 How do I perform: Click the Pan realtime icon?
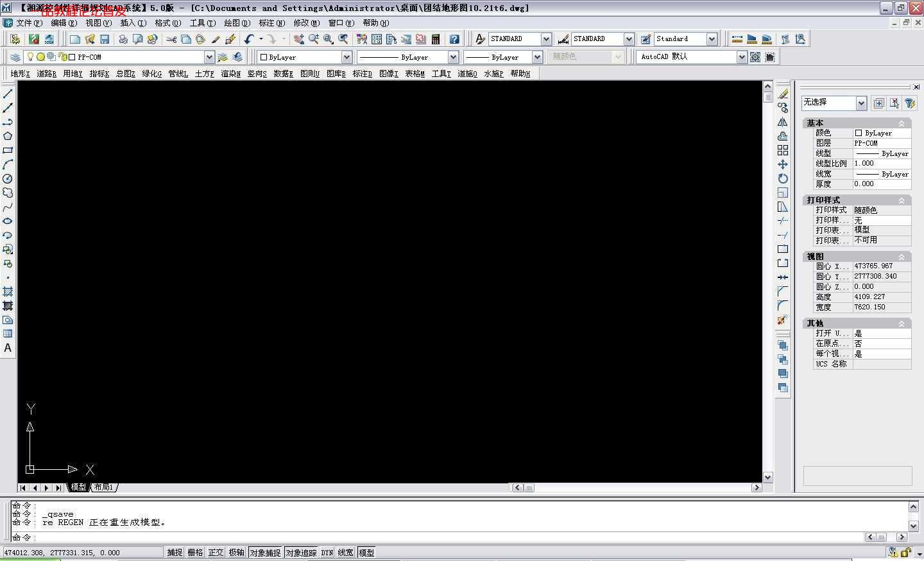coord(299,39)
